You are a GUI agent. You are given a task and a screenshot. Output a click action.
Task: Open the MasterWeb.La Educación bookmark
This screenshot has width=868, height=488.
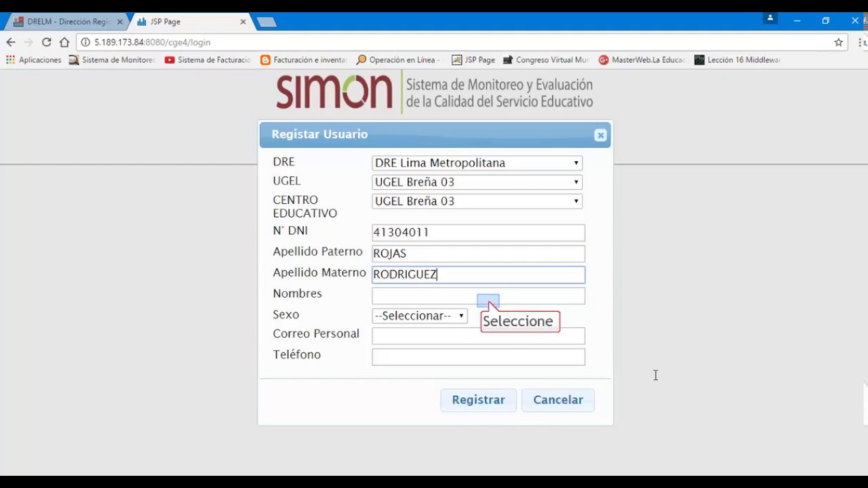642,60
